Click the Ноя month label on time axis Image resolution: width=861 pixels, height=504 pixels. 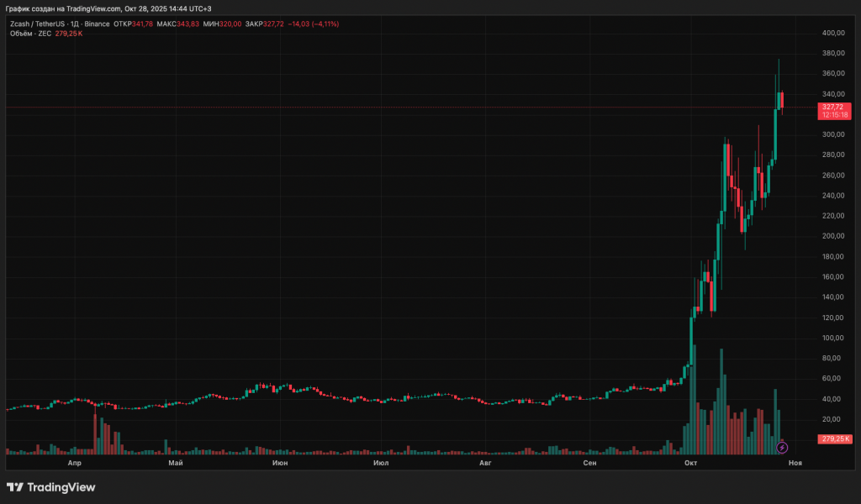pyautogui.click(x=795, y=463)
